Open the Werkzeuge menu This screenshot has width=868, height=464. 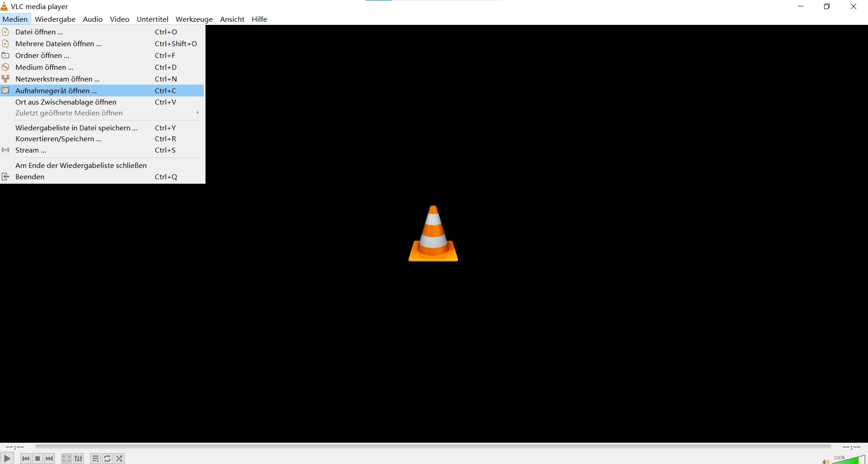(x=194, y=19)
